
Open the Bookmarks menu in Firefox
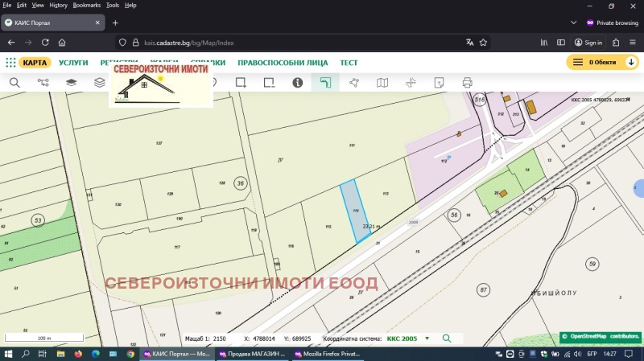pos(86,5)
